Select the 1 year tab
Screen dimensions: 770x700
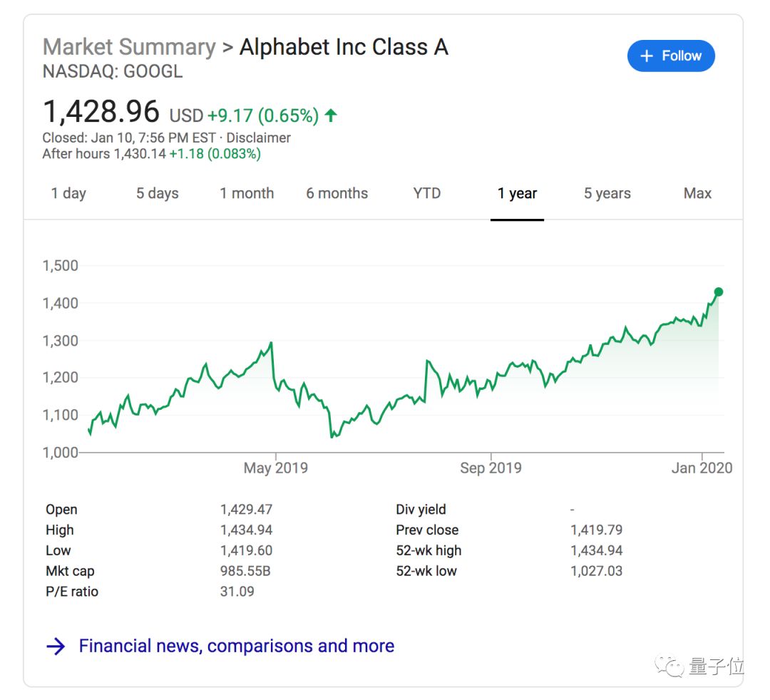[518, 193]
